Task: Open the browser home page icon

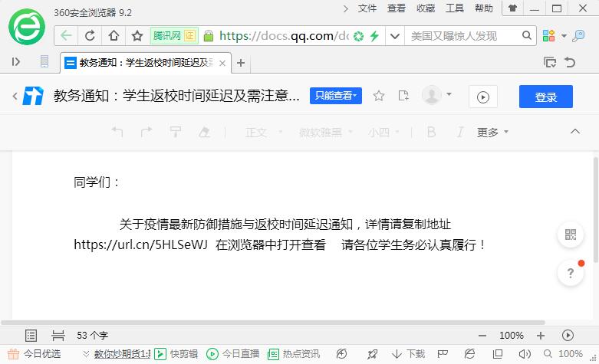Action: coord(114,36)
